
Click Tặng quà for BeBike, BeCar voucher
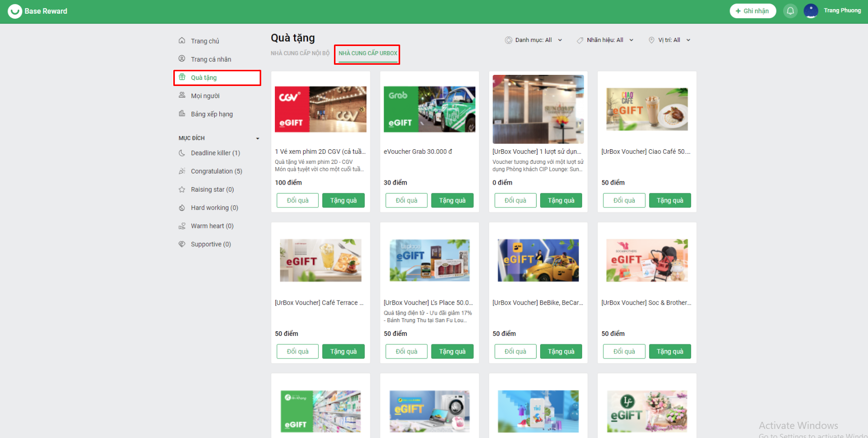coord(561,352)
